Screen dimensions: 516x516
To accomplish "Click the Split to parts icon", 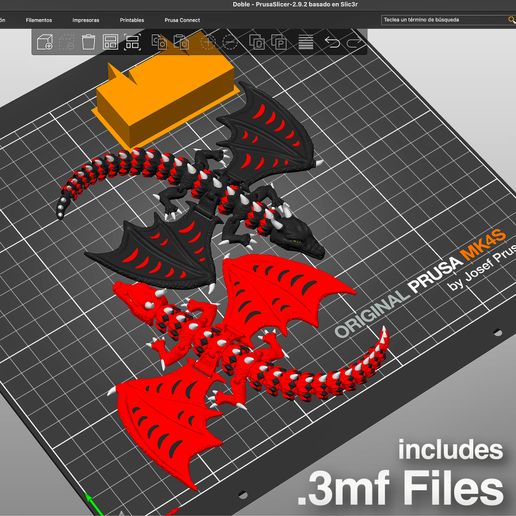I will tap(279, 42).
